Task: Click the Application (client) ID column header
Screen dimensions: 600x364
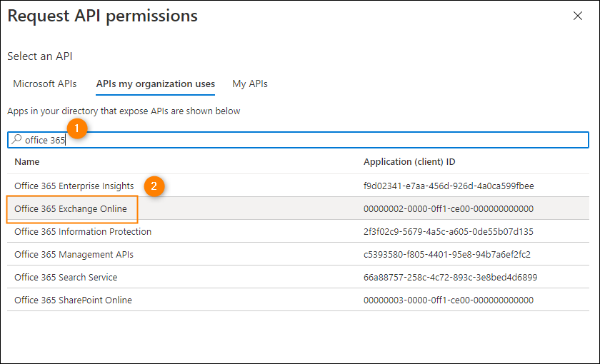Action: [409, 162]
